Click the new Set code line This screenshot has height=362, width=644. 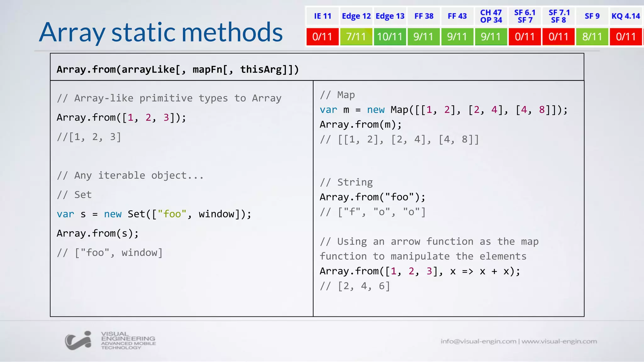click(154, 214)
